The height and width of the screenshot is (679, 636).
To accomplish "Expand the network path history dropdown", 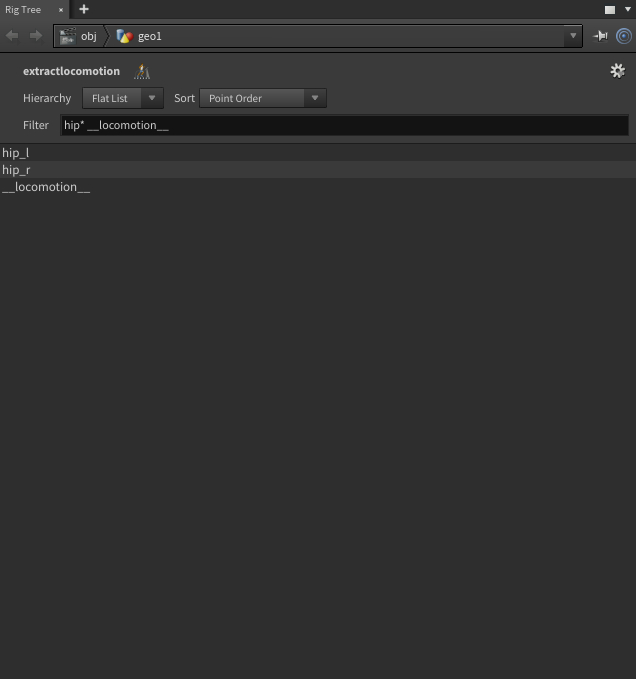I will 573,36.
